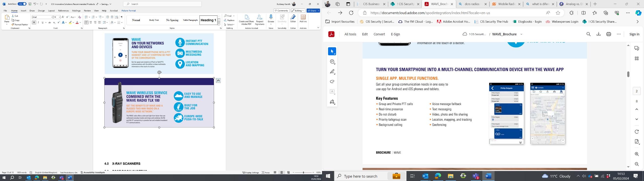This screenshot has width=644, height=181.
Task: Show or hide paragraph marks
Action: point(122,17)
